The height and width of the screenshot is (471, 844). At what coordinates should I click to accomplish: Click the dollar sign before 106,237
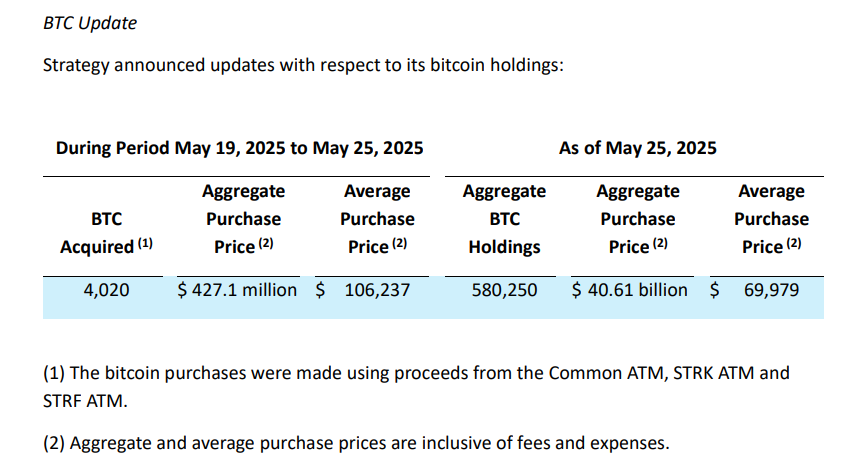320,290
